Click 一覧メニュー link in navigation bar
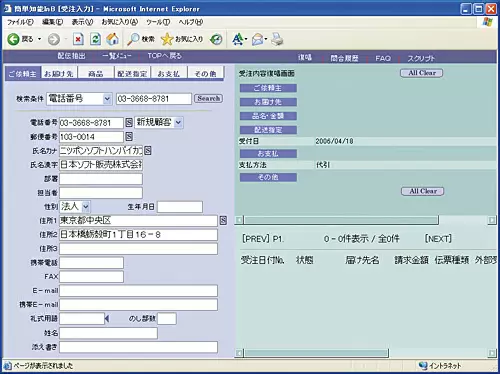The height and width of the screenshot is (374, 500). pos(117,56)
